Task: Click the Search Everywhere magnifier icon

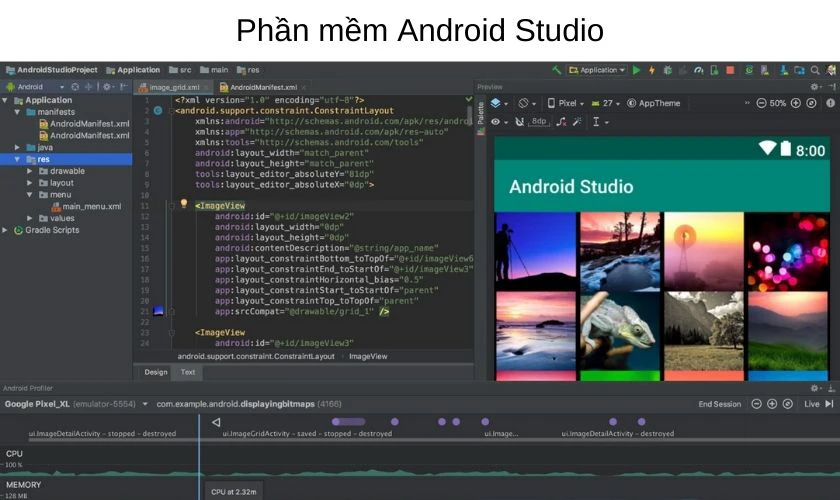Action: click(x=815, y=70)
